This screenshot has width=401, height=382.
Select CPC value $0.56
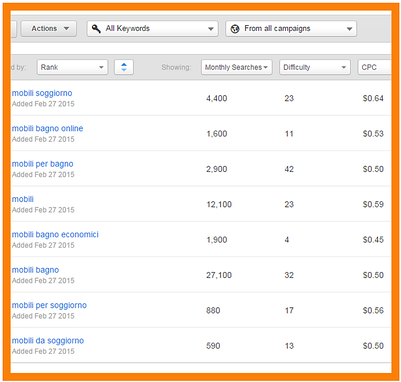373,310
